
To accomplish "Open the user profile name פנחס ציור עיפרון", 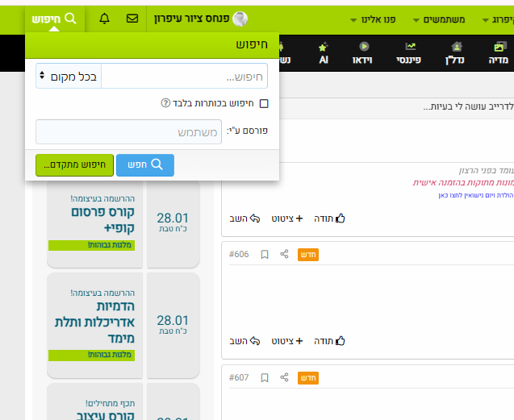I will (x=192, y=19).
